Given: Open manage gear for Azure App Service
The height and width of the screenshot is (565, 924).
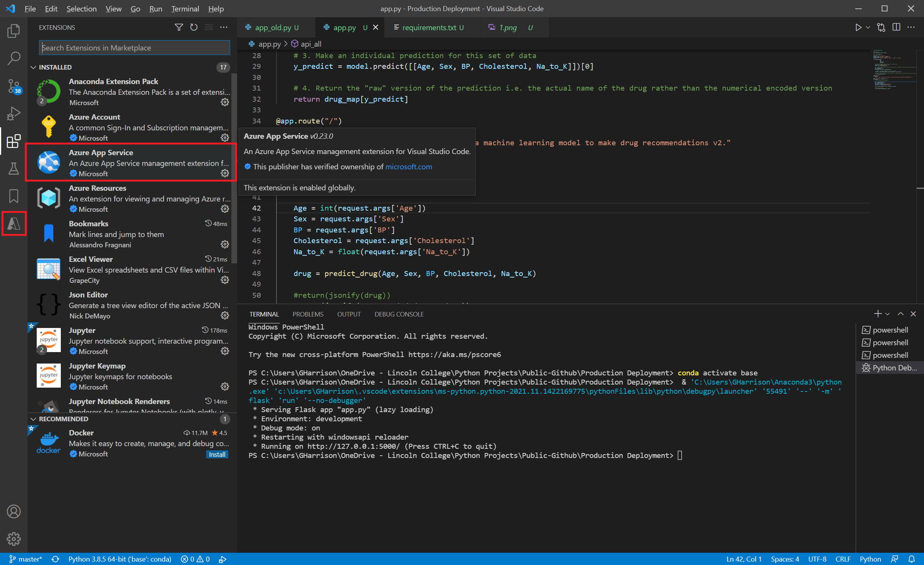Looking at the screenshot, I should pyautogui.click(x=225, y=173).
